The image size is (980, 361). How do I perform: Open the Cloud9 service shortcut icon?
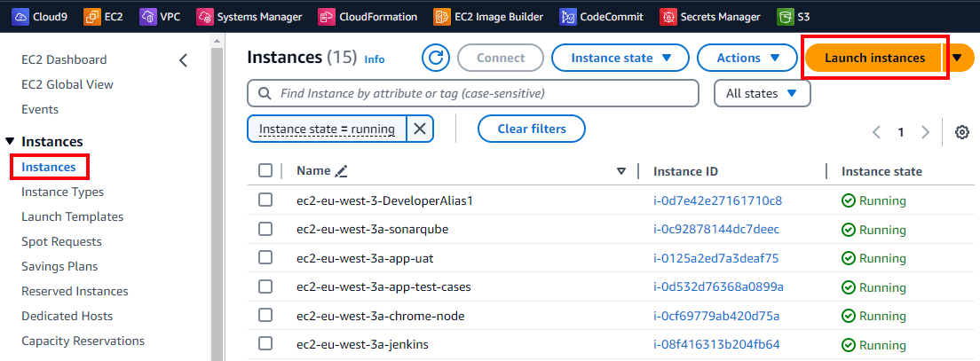tap(20, 17)
